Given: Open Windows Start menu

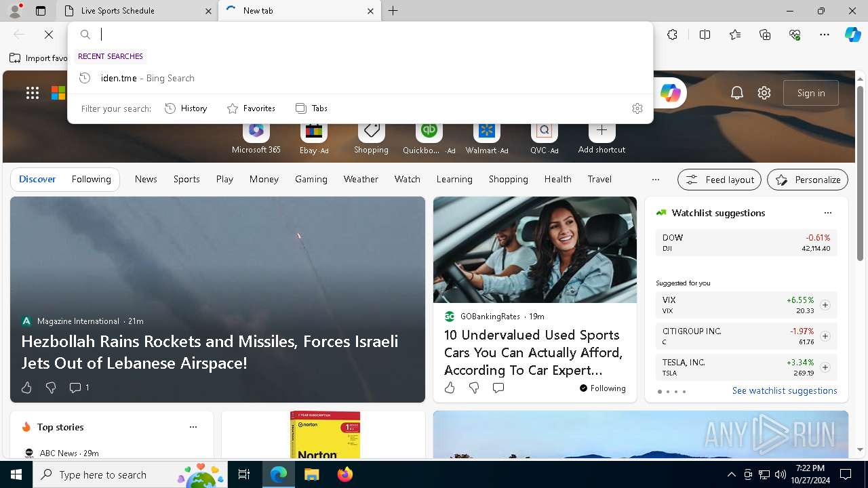Looking at the screenshot, I should (16, 474).
